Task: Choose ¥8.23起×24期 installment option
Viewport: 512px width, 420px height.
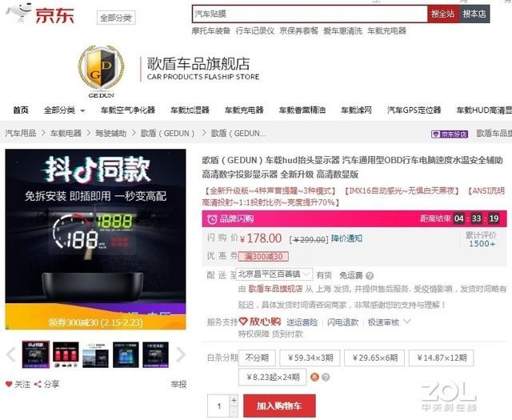Action: 273,378
